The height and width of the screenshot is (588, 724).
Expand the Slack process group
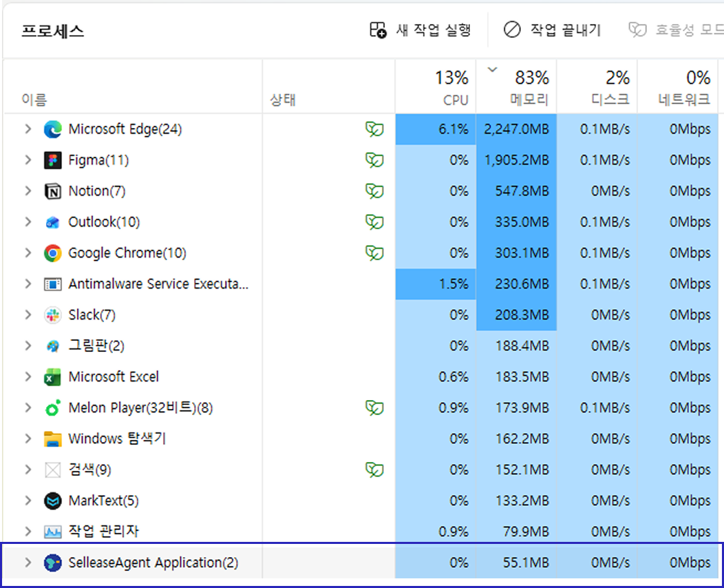pos(28,315)
